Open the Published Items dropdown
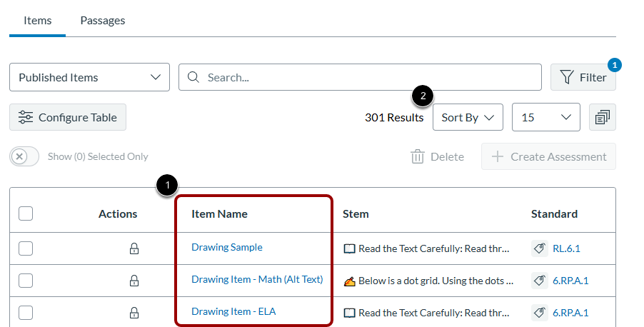Screen dimensions: 644x327 point(89,77)
